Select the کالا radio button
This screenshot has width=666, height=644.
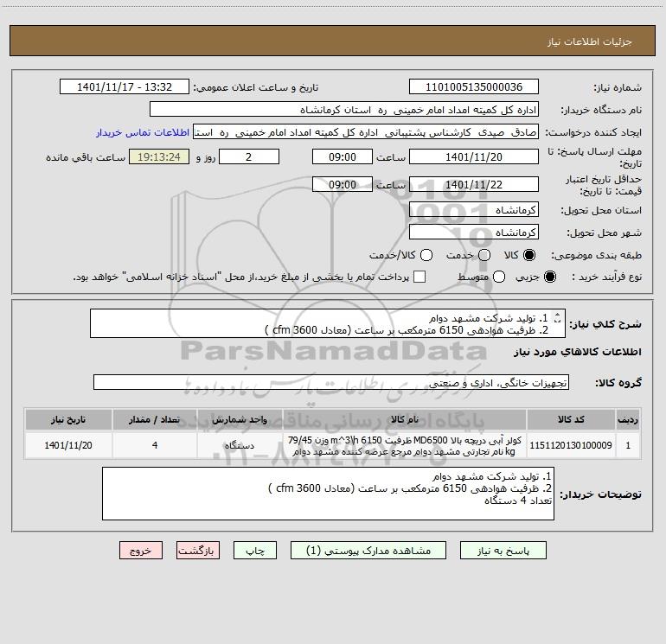click(x=529, y=255)
